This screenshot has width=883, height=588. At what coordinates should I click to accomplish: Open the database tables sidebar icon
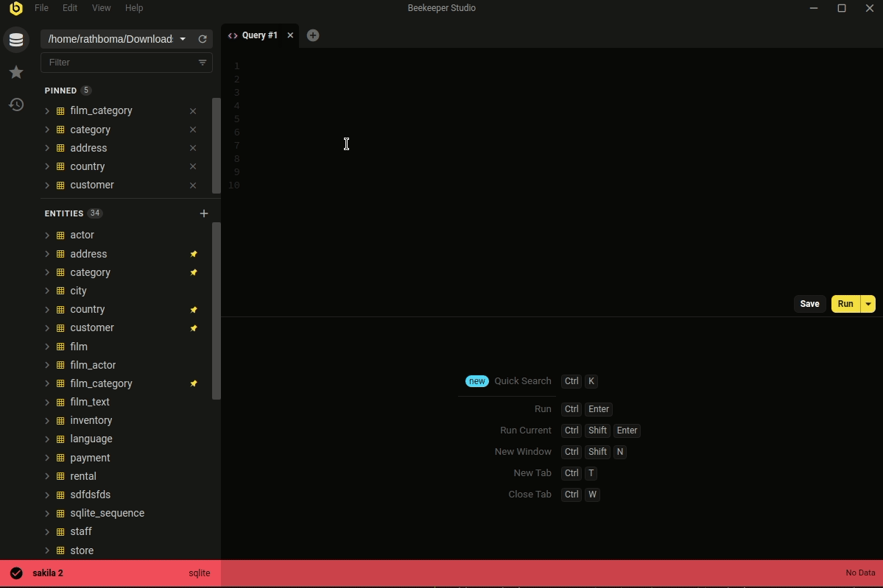click(x=16, y=40)
